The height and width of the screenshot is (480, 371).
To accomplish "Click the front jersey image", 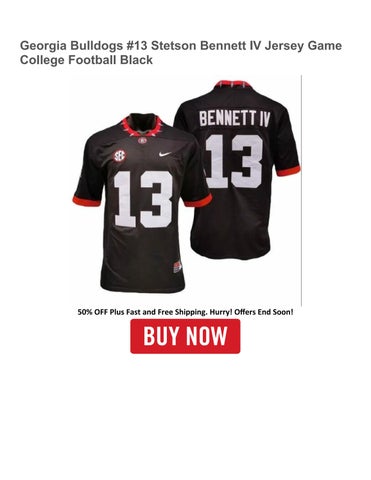I will tap(142, 203).
